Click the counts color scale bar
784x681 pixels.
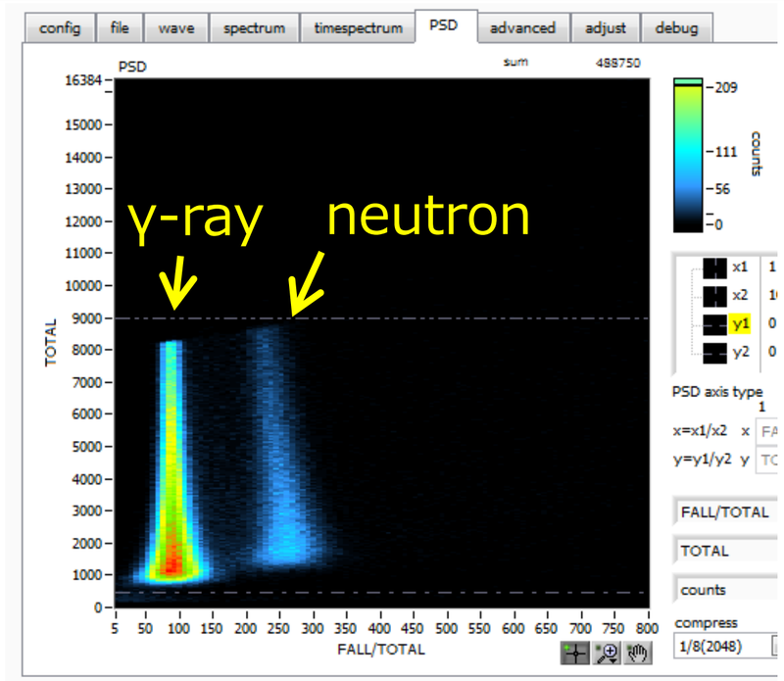689,154
